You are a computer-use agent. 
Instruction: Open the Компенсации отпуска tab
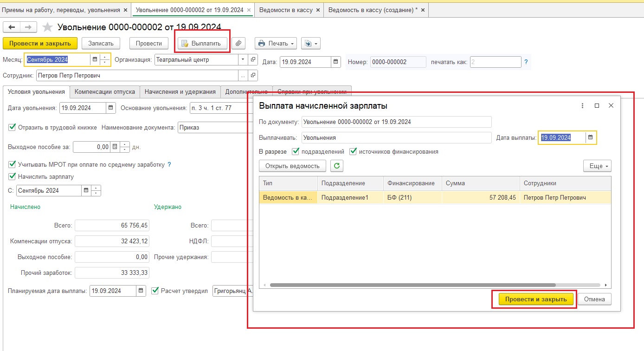(x=105, y=92)
